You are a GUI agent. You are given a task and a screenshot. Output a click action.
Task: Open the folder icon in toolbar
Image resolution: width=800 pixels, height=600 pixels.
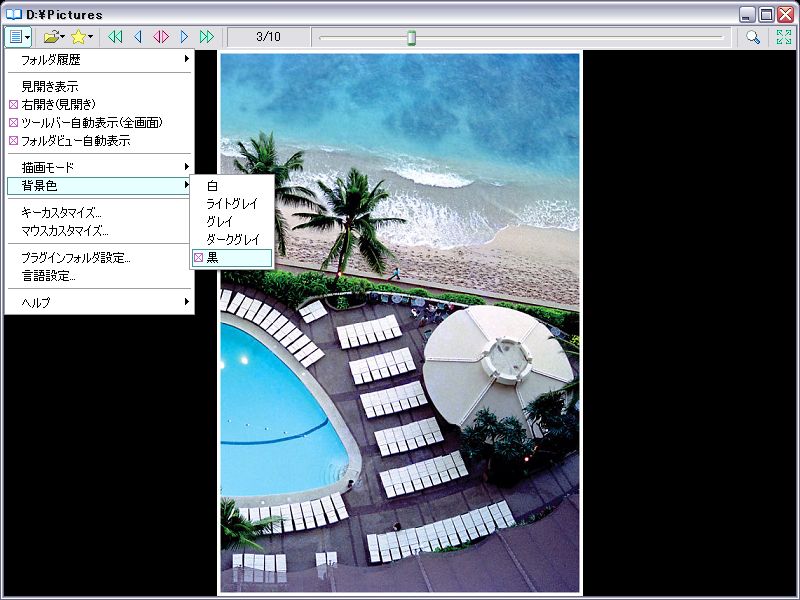click(x=50, y=37)
